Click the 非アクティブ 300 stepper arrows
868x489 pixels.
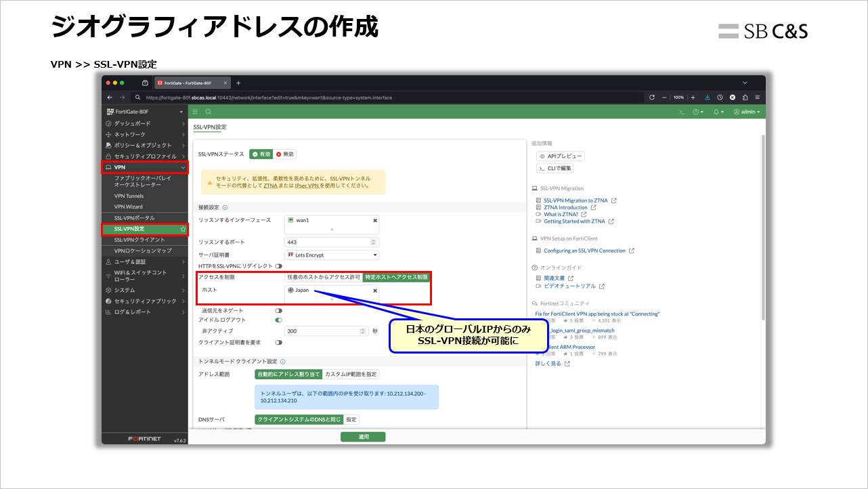pos(363,331)
